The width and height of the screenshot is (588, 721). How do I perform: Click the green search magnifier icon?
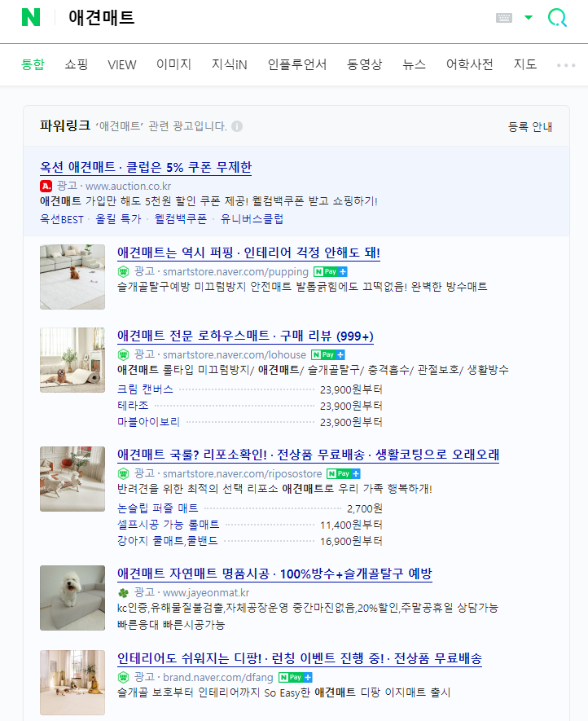coord(557,18)
